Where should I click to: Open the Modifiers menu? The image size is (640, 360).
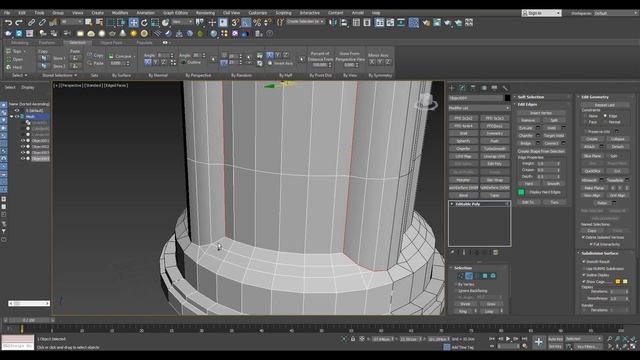click(120, 13)
